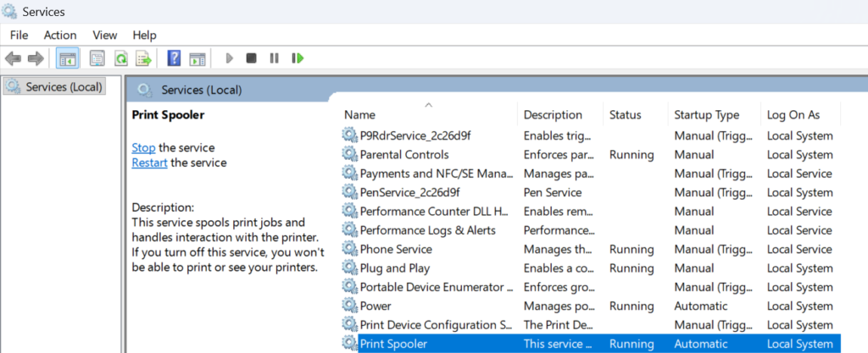
Task: Sort by the Name column header
Action: [x=429, y=115]
